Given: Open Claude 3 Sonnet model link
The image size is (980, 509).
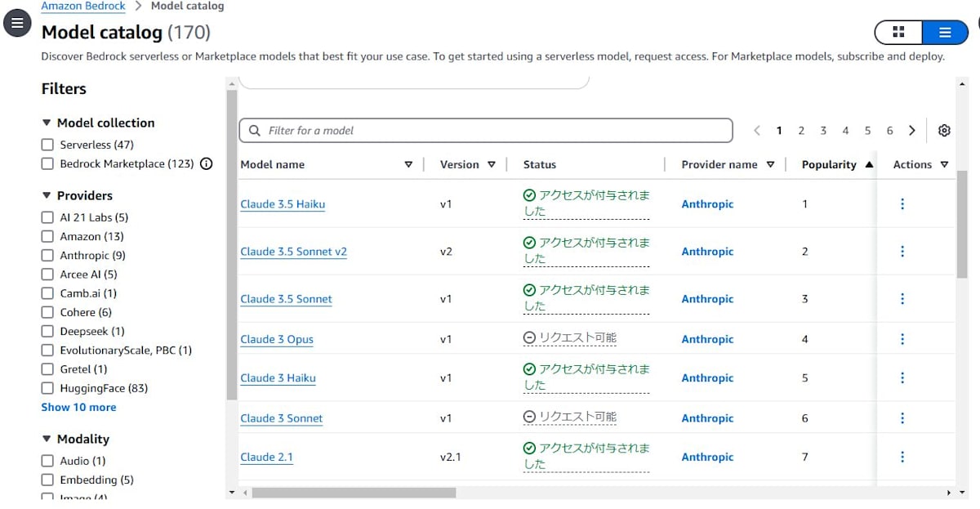Looking at the screenshot, I should [281, 418].
